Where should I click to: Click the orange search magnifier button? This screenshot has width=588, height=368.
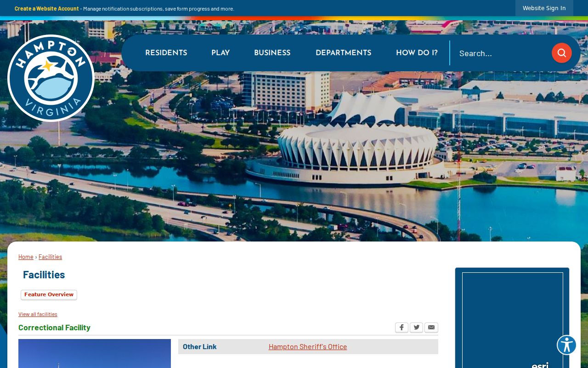click(561, 53)
